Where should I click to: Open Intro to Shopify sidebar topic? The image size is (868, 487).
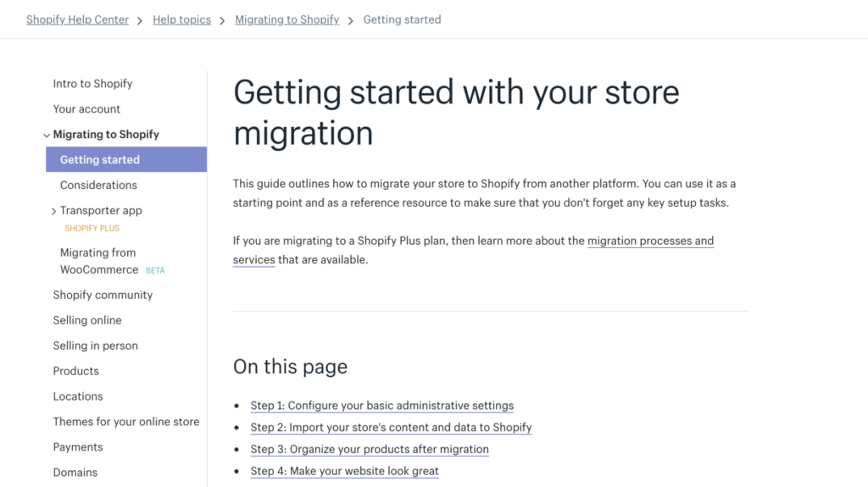pyautogui.click(x=92, y=84)
